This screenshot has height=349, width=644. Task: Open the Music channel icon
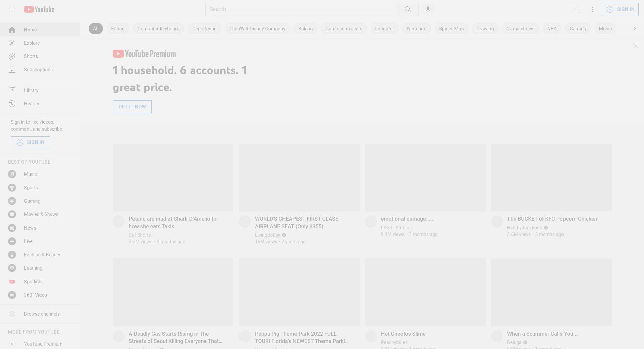tap(12, 174)
